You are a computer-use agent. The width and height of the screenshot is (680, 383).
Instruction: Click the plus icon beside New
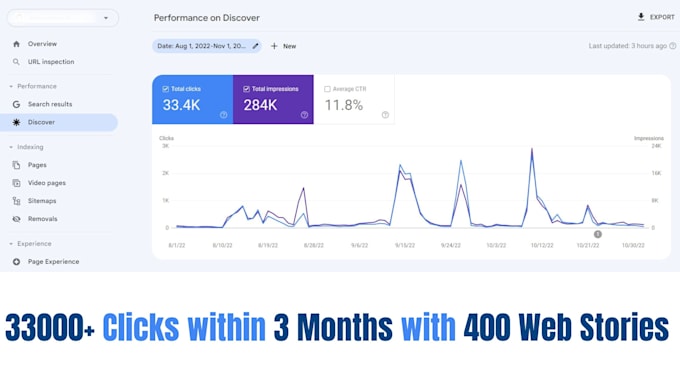point(274,46)
